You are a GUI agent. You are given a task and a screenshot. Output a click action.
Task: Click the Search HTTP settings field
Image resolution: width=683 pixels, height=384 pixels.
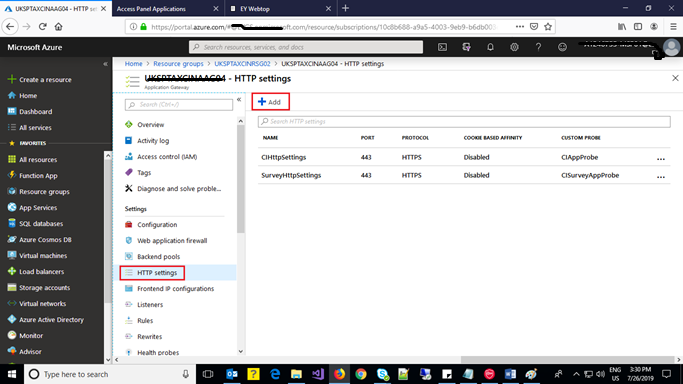tap(464, 121)
